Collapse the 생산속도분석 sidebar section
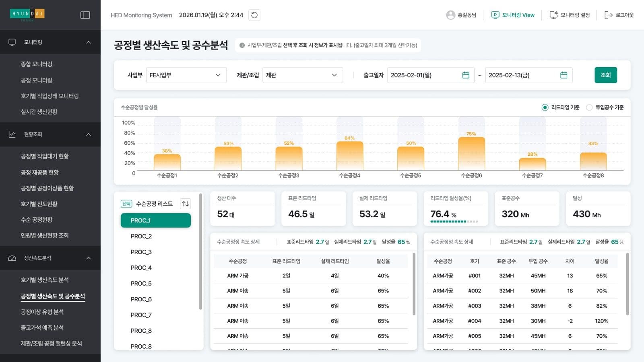The image size is (644, 362). (89, 258)
